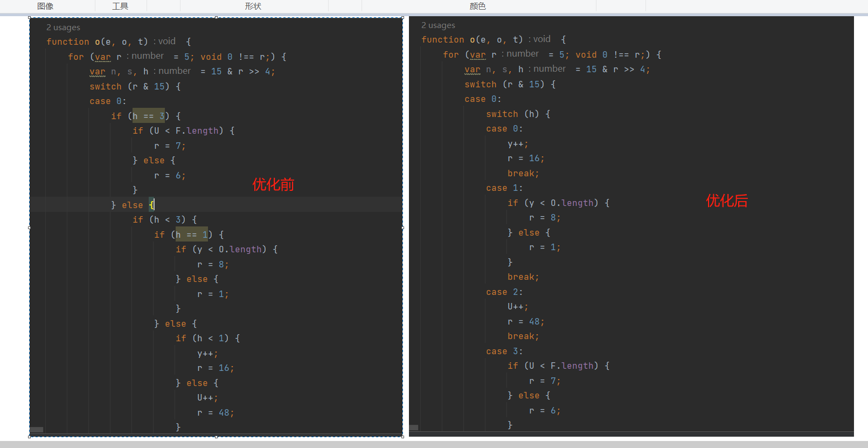This screenshot has width=868, height=448.
Task: Click '2 usages' hint in the 优化后 code
Action: [438, 25]
